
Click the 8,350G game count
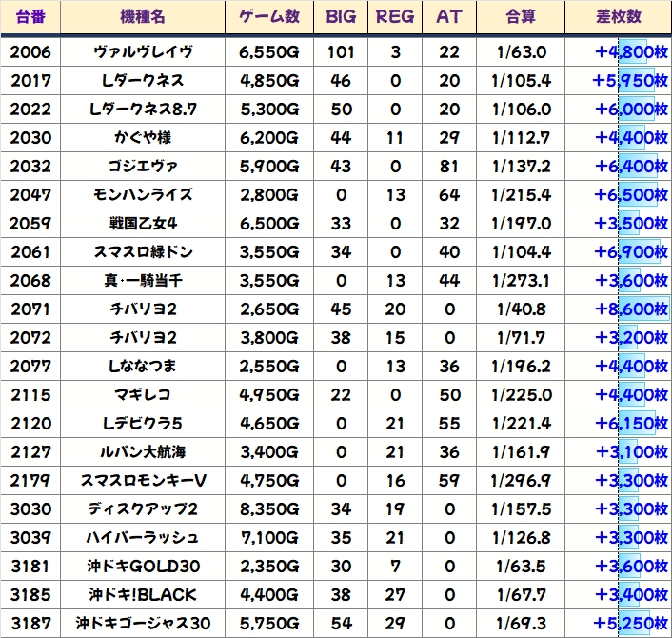click(x=269, y=509)
